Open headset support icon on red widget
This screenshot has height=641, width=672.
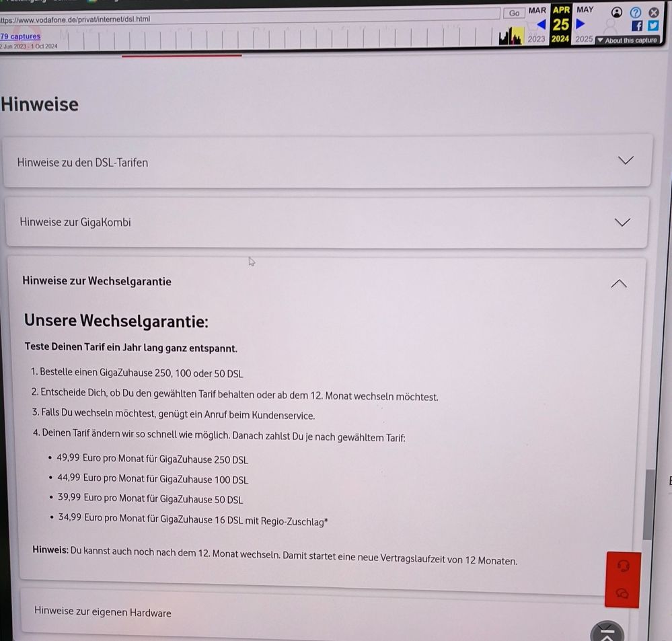pyautogui.click(x=624, y=566)
